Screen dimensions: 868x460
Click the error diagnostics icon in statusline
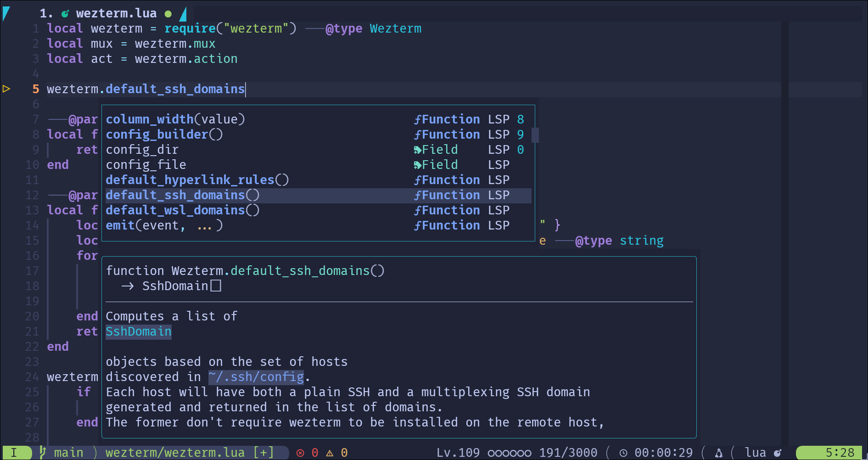tap(300, 453)
